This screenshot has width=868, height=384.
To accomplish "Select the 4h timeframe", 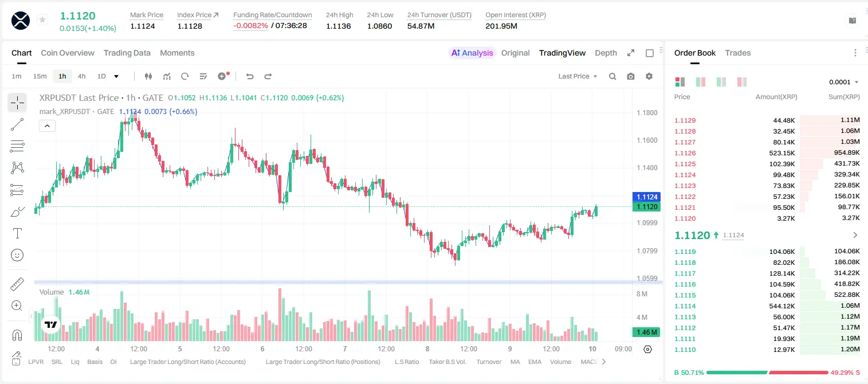I will 81,76.
